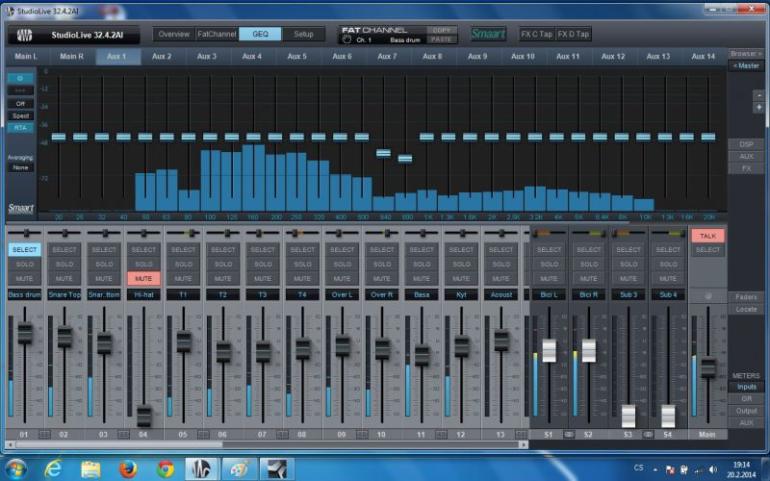Click pin icon below up arrow
This screenshot has width=770, height=481.
[x=759, y=107]
